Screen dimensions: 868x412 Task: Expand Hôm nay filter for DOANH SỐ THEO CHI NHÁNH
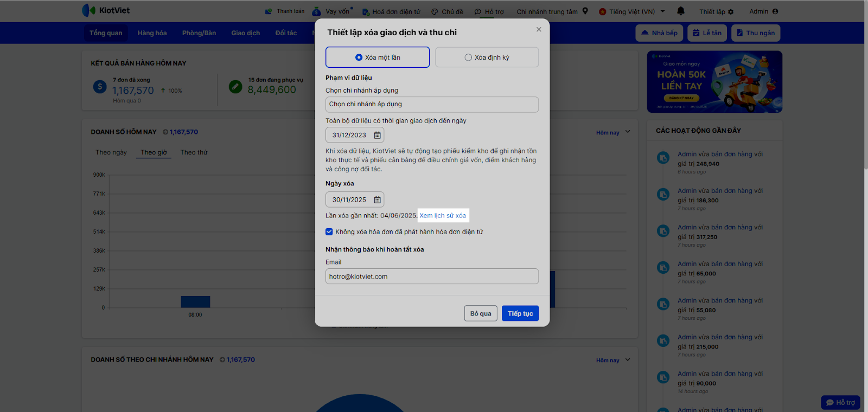613,360
